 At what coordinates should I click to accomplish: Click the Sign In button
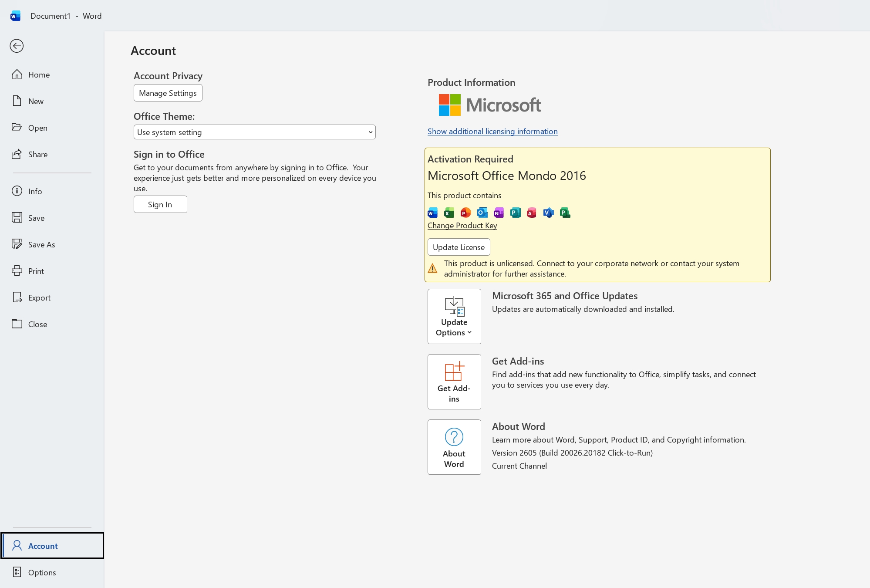(160, 204)
